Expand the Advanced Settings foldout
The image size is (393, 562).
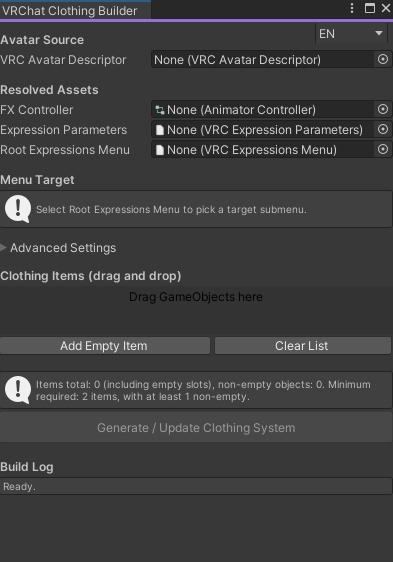(4, 248)
